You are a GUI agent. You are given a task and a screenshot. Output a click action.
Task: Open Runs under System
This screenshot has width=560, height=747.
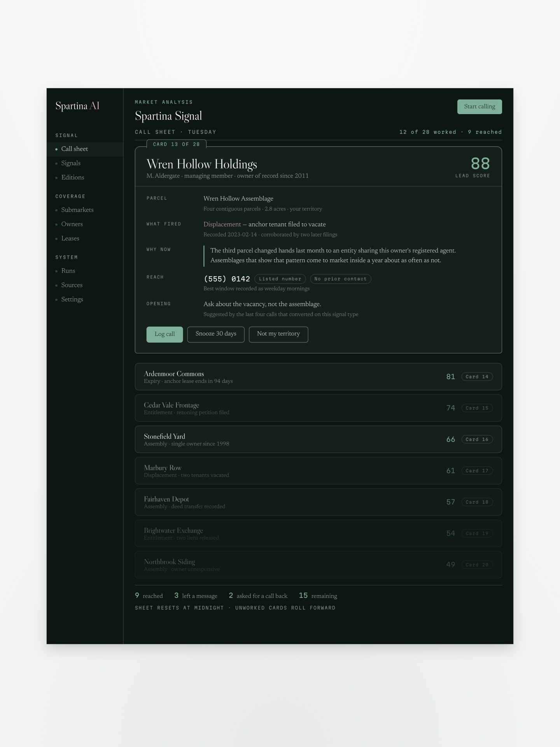click(85, 271)
